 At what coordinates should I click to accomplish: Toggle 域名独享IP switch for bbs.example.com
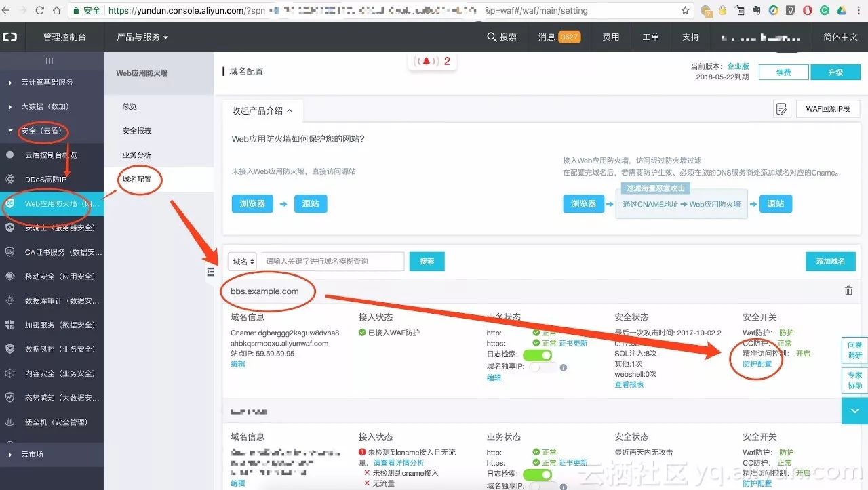tap(543, 367)
